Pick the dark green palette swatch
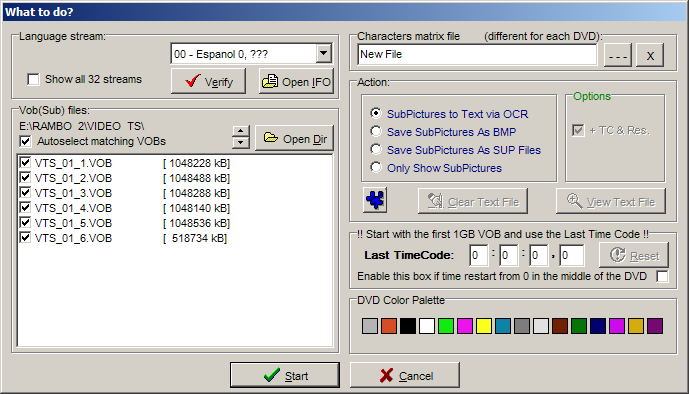The width and height of the screenshot is (689, 394). pos(579,326)
